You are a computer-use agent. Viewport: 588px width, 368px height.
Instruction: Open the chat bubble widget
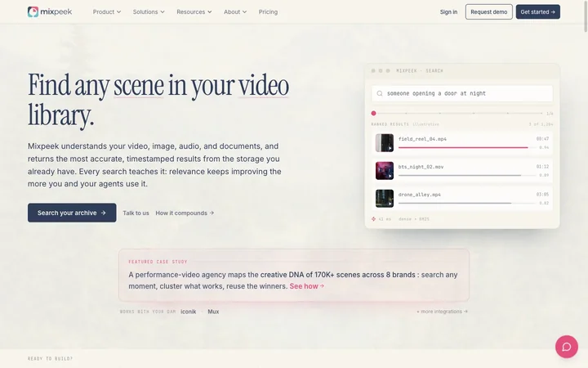click(566, 346)
